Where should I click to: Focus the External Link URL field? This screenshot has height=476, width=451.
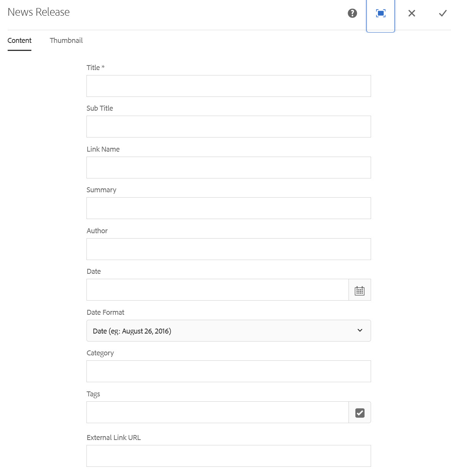coord(228,456)
